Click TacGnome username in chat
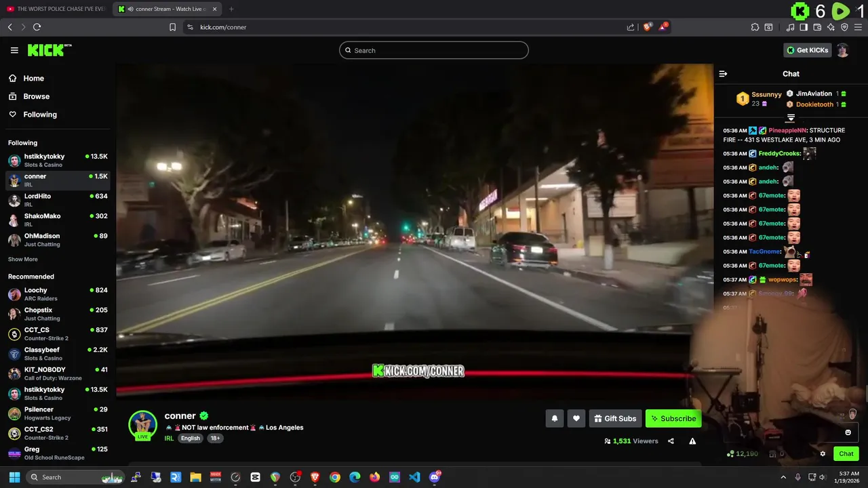The height and width of the screenshot is (488, 868). tap(765, 252)
